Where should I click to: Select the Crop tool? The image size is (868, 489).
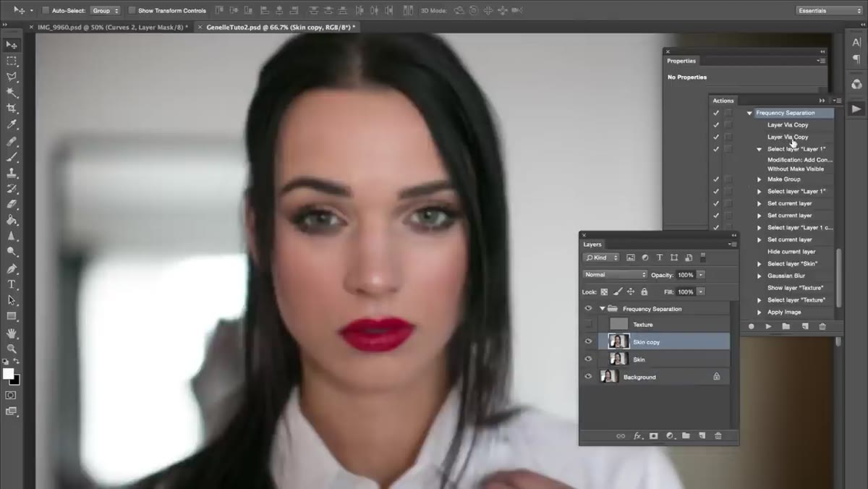(12, 109)
